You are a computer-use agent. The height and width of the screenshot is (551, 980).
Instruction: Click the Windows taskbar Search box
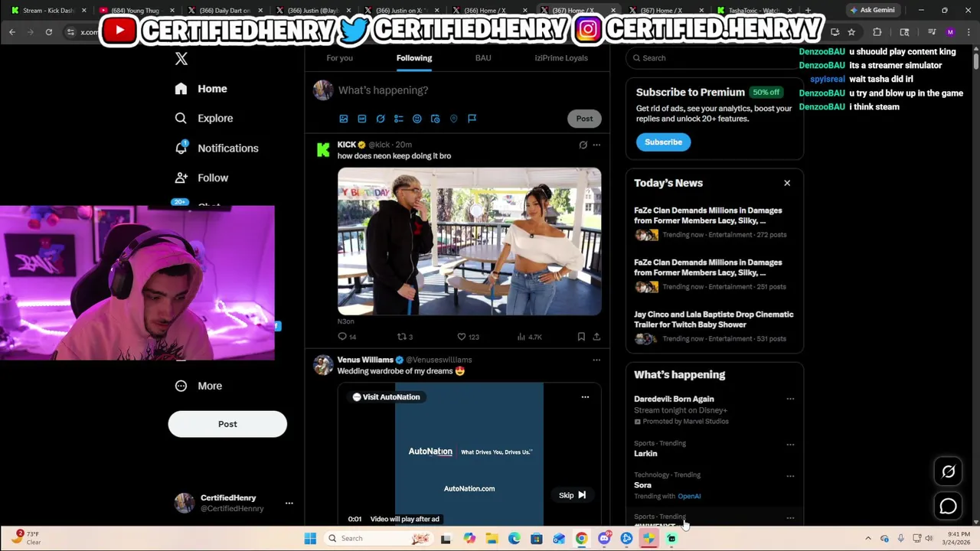click(x=379, y=538)
